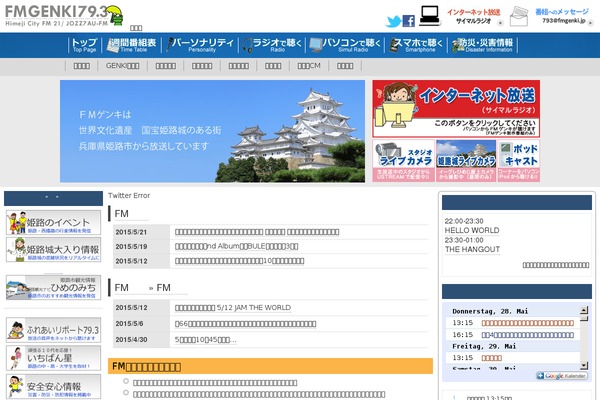Open the 16:15 calendar event
The image size is (600, 400).
[527, 335]
